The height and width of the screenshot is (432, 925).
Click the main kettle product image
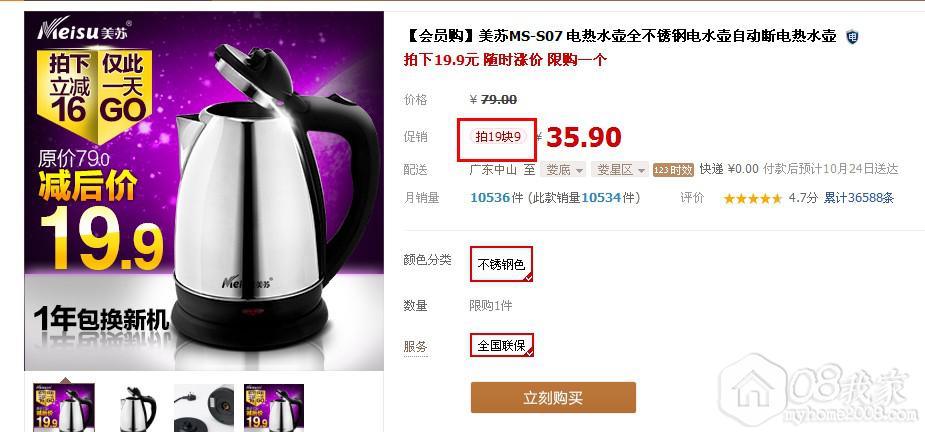coord(204,191)
